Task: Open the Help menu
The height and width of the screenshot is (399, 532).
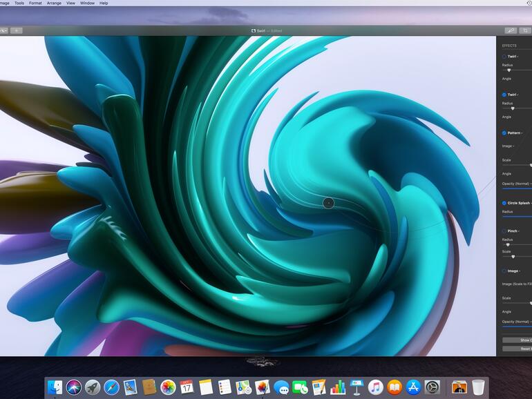Action: click(104, 3)
